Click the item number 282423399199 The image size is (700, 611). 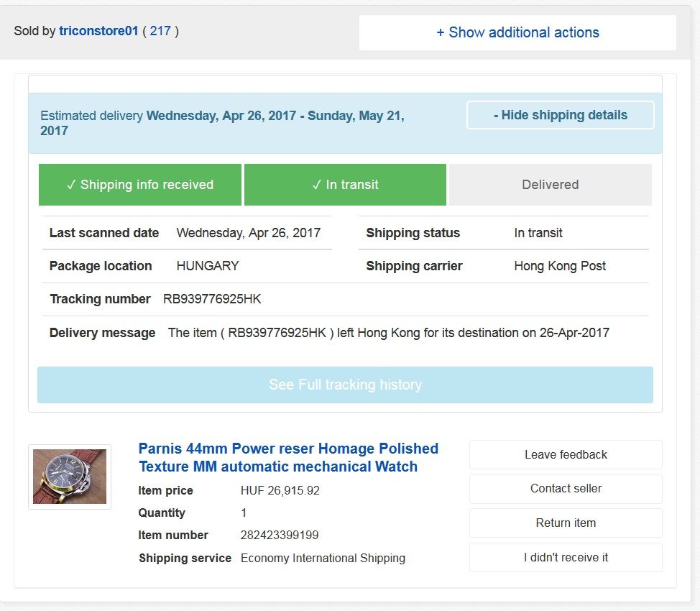(x=280, y=536)
